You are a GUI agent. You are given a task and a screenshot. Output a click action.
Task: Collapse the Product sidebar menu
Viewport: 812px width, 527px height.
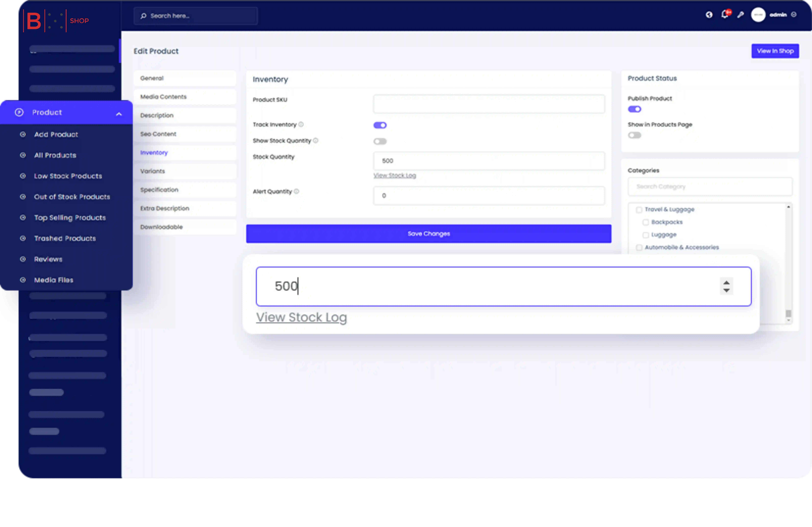click(x=119, y=114)
